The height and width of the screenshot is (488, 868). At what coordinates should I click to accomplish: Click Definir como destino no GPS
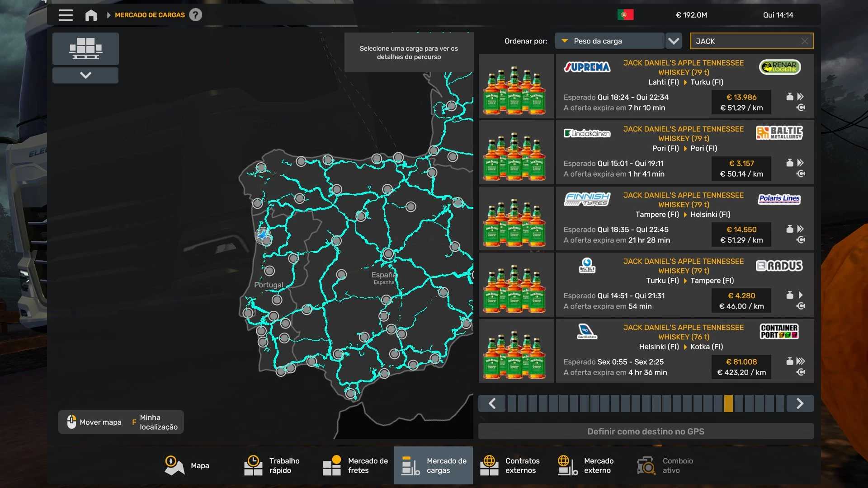(x=646, y=432)
